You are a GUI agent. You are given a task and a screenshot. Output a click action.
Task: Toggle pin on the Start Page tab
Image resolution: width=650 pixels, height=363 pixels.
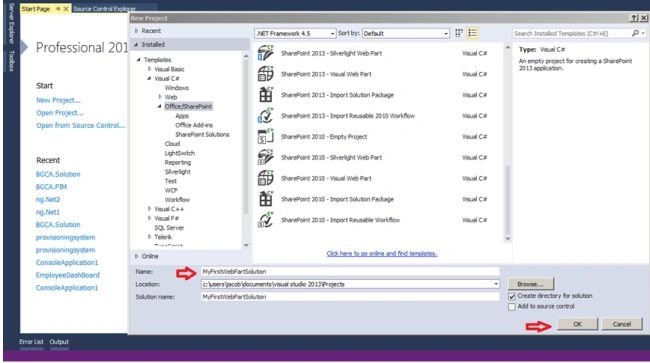pos(58,8)
